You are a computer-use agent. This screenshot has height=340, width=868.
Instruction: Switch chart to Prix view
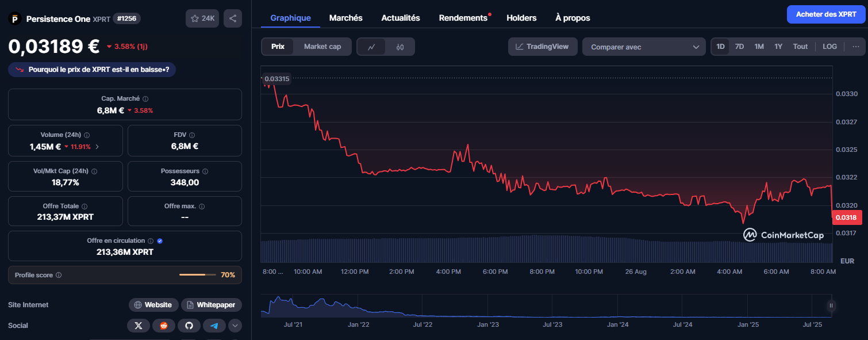pos(278,47)
